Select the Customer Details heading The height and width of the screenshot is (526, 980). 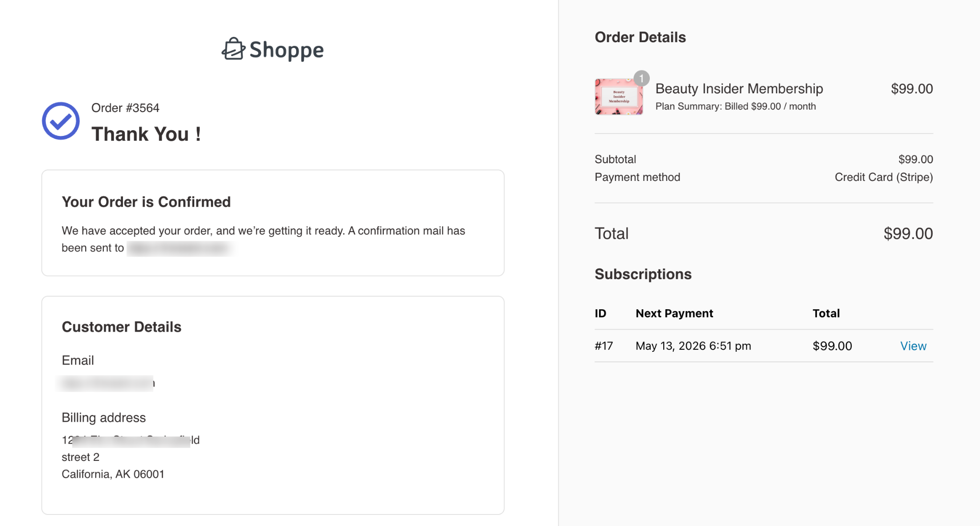click(122, 327)
